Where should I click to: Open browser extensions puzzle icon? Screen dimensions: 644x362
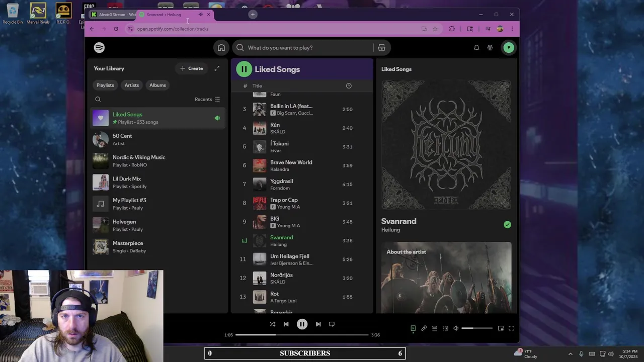[x=452, y=29]
